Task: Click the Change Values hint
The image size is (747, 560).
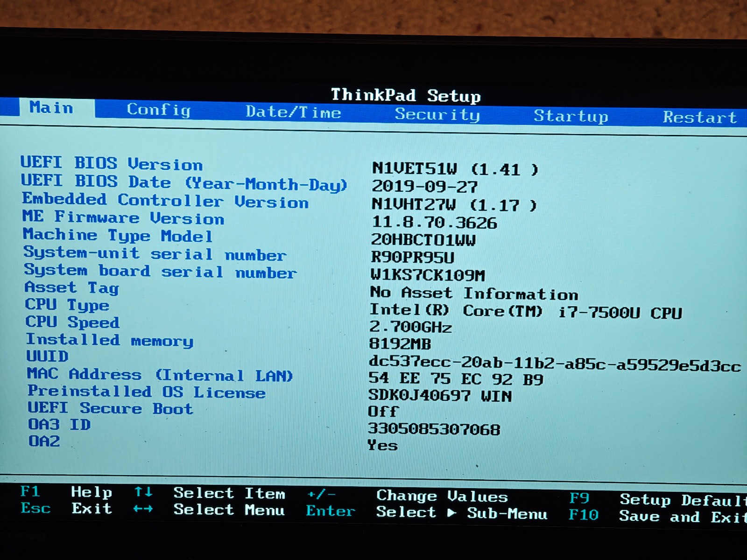Action: point(442,496)
